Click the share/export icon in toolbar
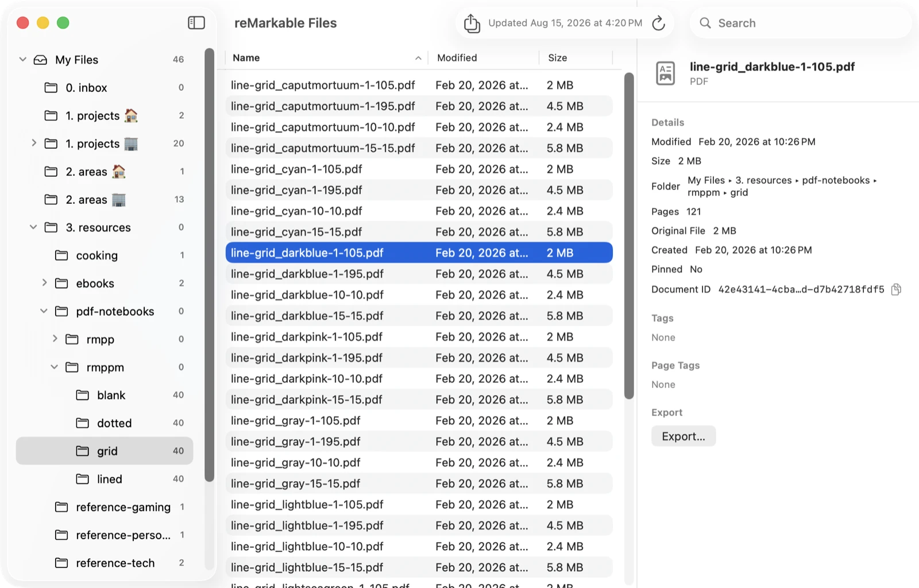This screenshot has height=588, width=919. (x=472, y=23)
